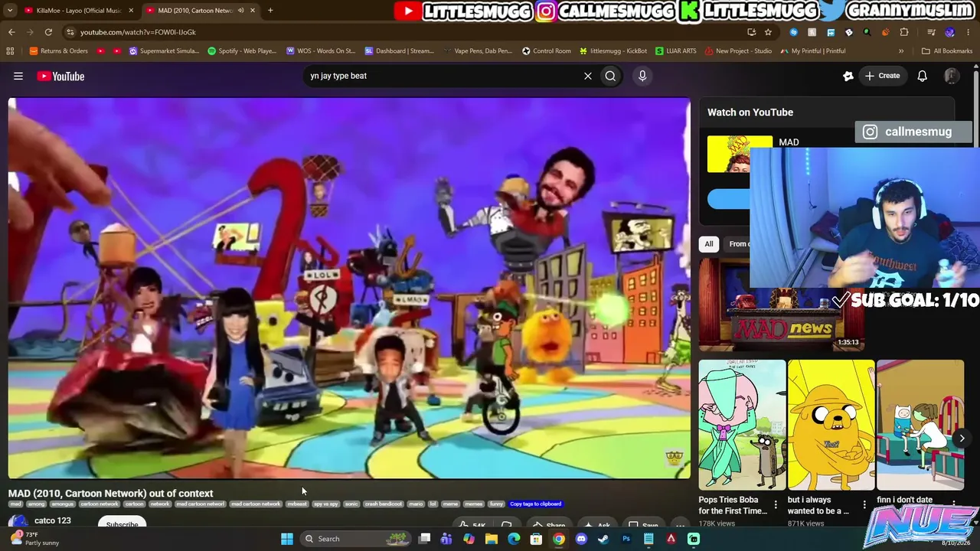Open YouTube notifications bell
This screenshot has width=980, height=551.
pos(923,76)
